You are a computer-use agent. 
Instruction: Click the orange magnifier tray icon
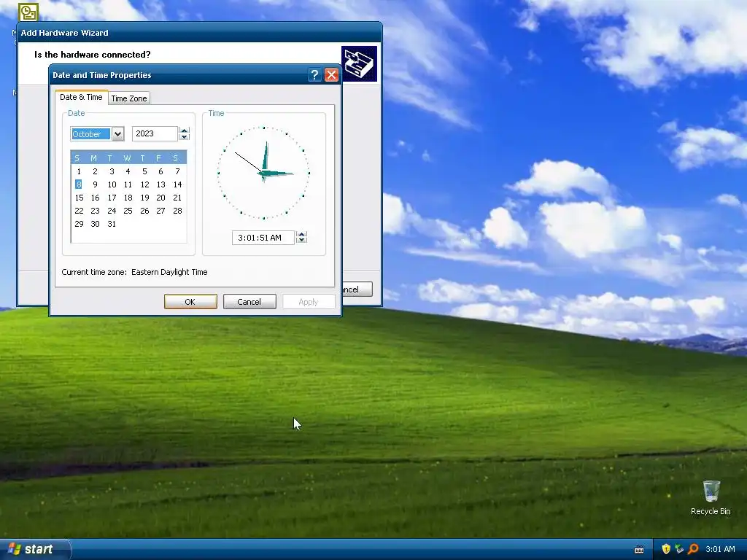point(693,549)
